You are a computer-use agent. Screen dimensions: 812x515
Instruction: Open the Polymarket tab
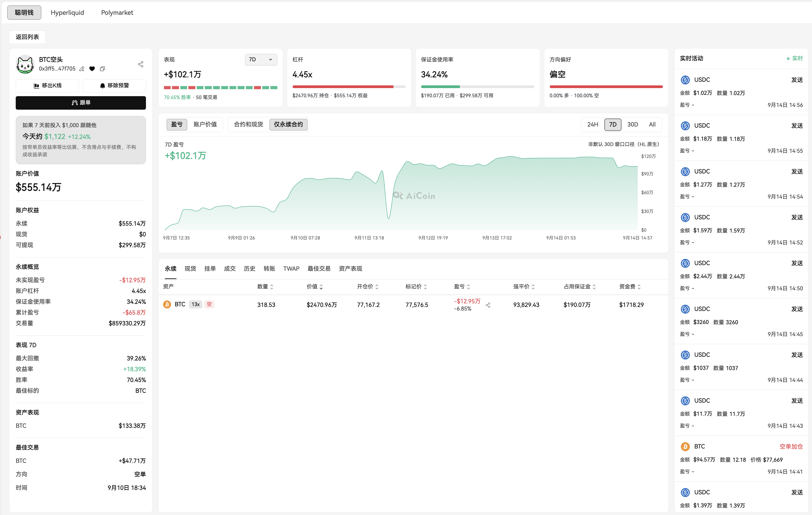click(x=117, y=13)
